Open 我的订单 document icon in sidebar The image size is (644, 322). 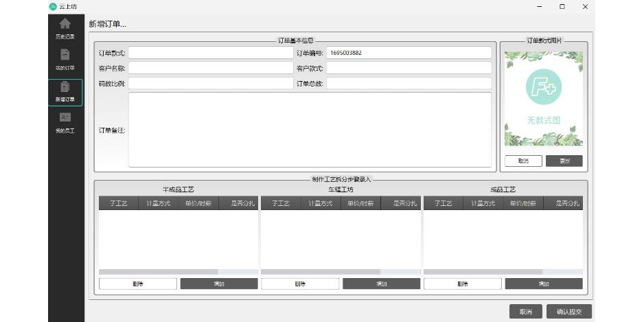[x=65, y=55]
